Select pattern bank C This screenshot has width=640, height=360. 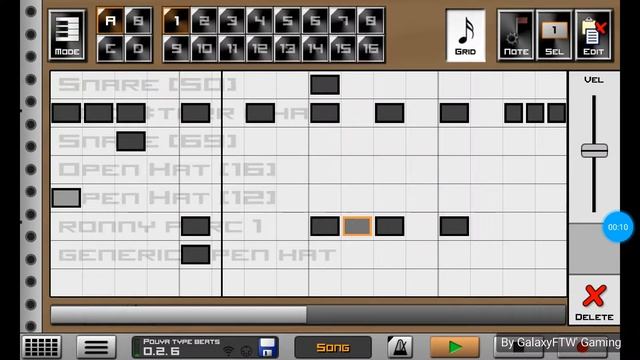coord(110,48)
